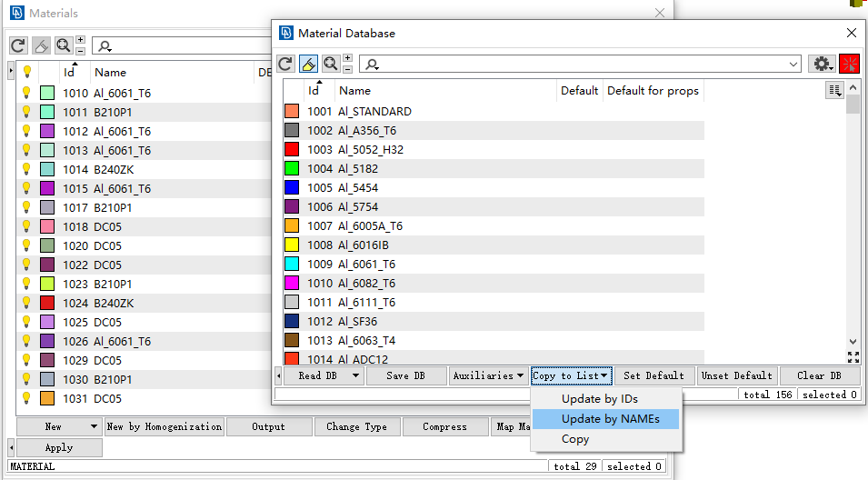This screenshot has width=868, height=480.
Task: Select Update by NAMEs menu option
Action: coord(605,419)
